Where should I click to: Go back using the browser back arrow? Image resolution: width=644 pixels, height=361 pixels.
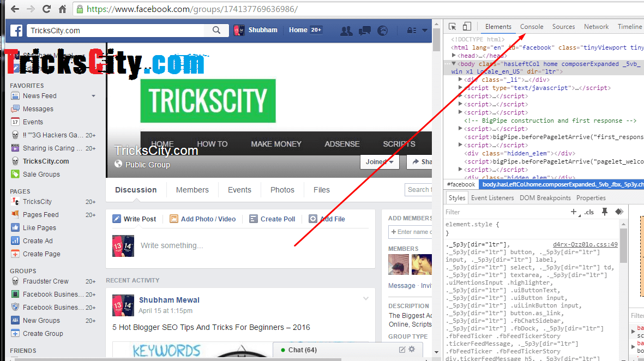[15, 9]
